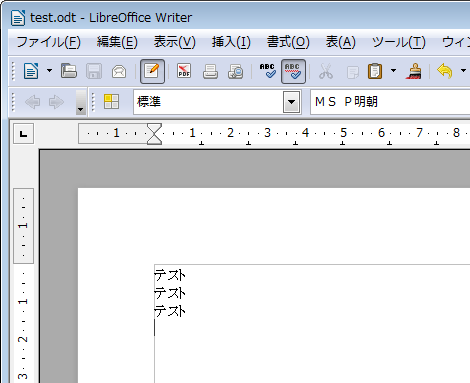Screen dimensions: 470x383
Task: Export directly as PDF icon
Action: coord(184,71)
